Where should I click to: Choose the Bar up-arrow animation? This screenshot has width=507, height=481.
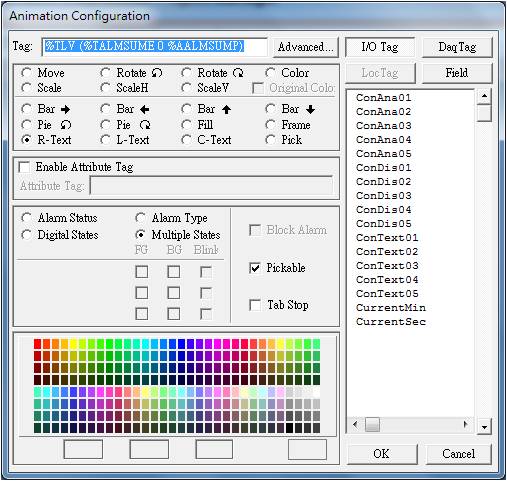(x=186, y=109)
